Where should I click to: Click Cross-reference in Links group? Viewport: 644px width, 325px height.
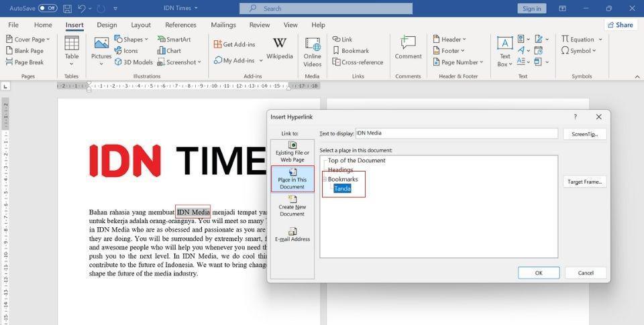(x=358, y=62)
